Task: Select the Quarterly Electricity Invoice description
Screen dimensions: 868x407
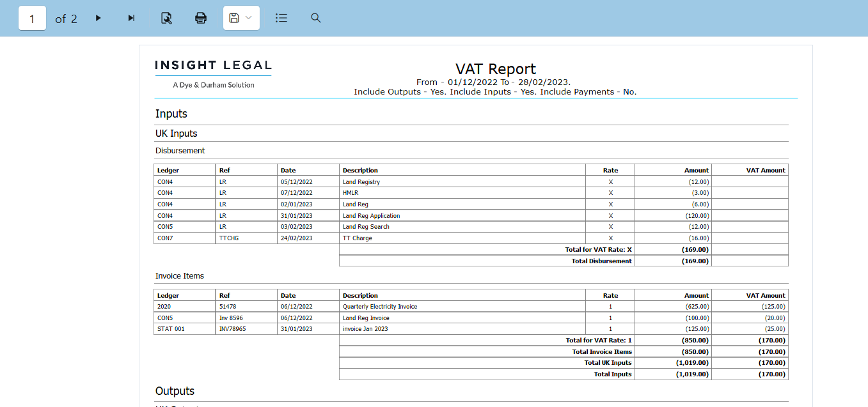Action: (462, 307)
